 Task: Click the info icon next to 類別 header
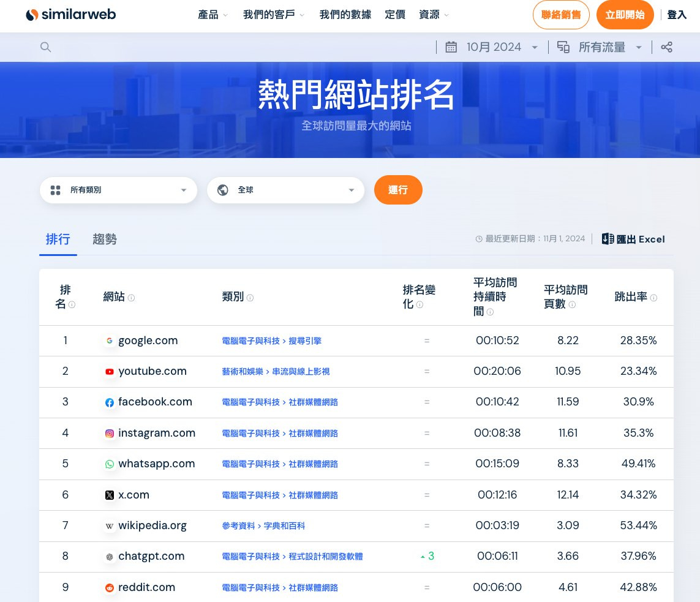click(x=250, y=298)
